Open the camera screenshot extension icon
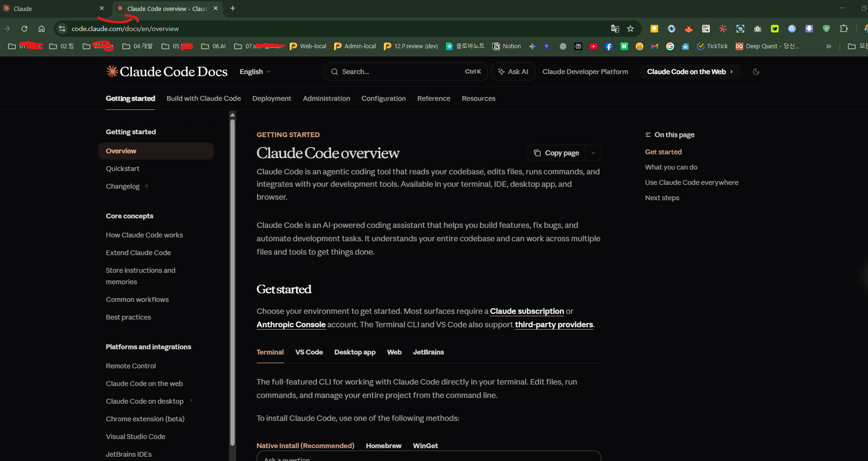Screen dimensions: 868x461 pos(758,29)
